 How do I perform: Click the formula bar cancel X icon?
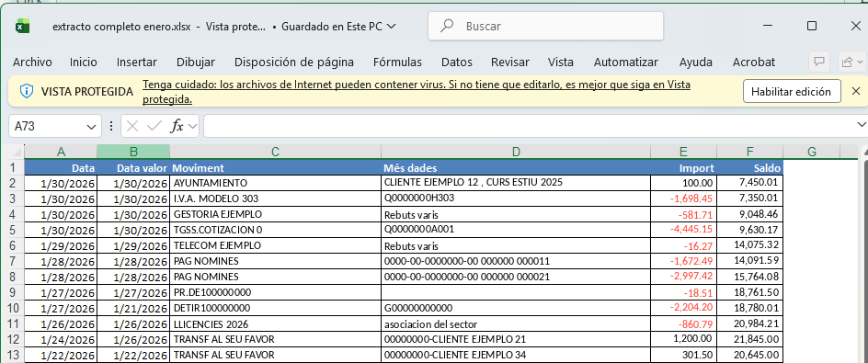(x=131, y=126)
